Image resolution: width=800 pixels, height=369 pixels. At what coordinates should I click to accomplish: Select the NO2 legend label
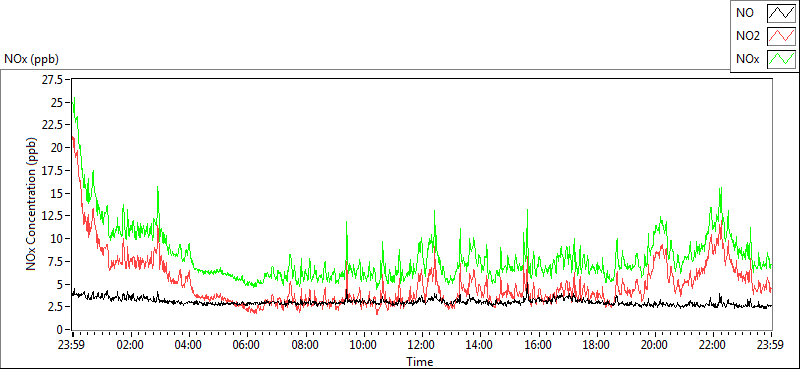point(748,36)
